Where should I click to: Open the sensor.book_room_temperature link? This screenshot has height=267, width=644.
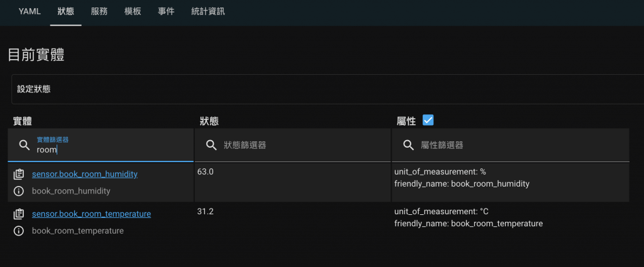click(x=91, y=214)
